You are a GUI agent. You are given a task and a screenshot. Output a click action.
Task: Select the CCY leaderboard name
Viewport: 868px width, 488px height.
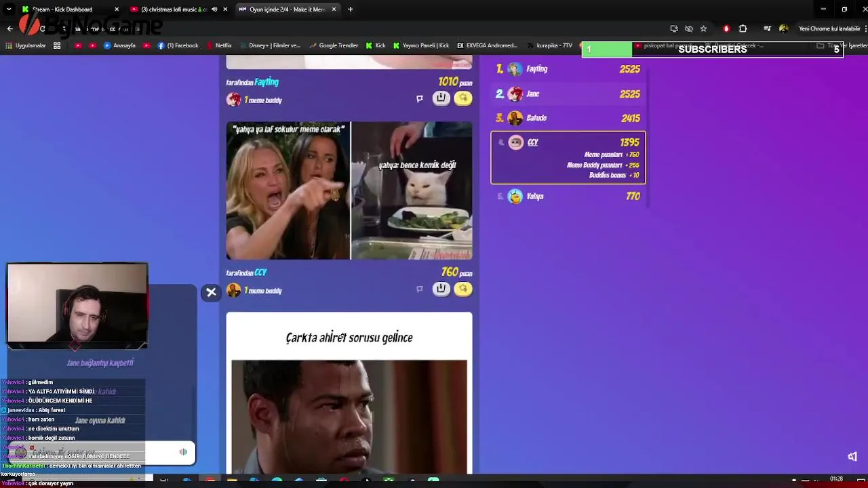[532, 142]
